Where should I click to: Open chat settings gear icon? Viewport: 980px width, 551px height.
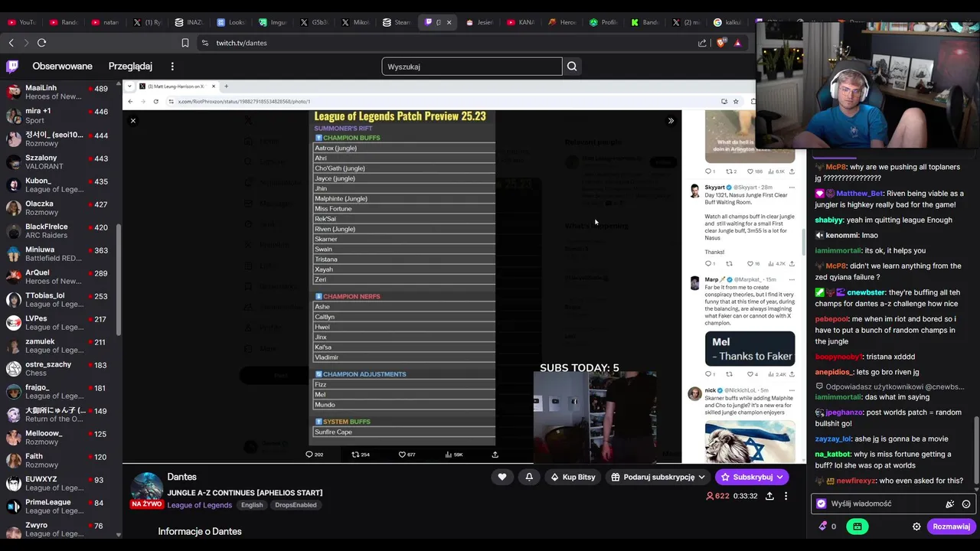pyautogui.click(x=916, y=527)
